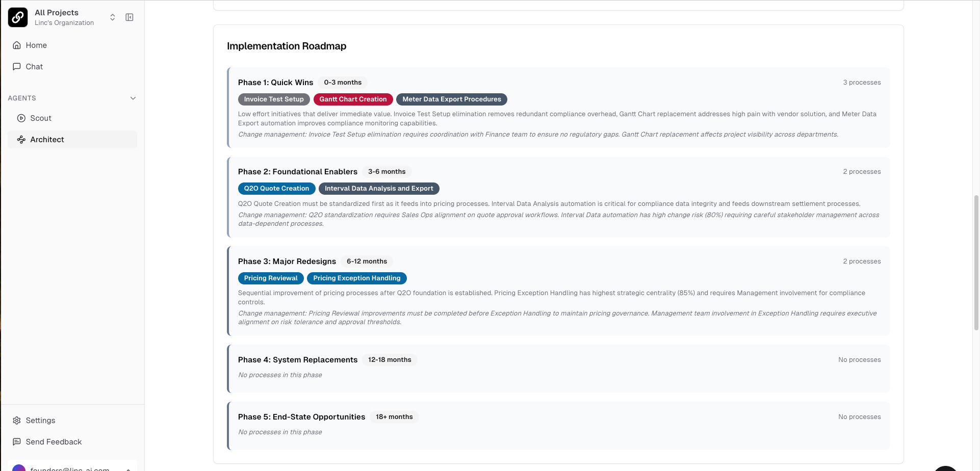Click the Architect agent icon
980x471 pixels.
(21, 140)
